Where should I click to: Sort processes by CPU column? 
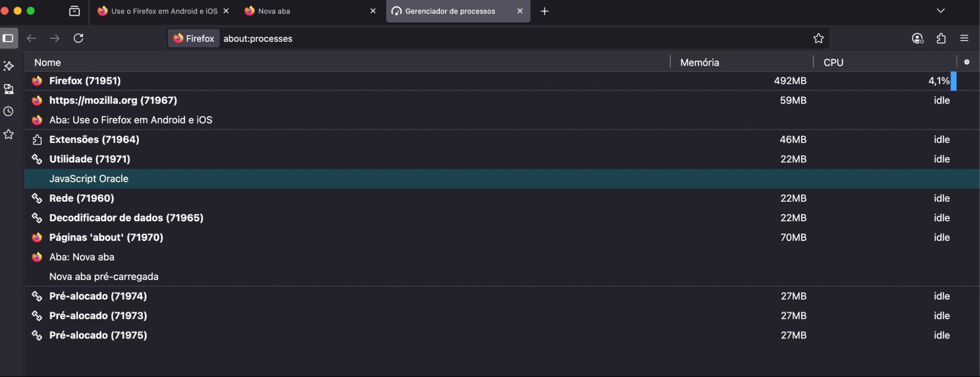tap(885, 62)
